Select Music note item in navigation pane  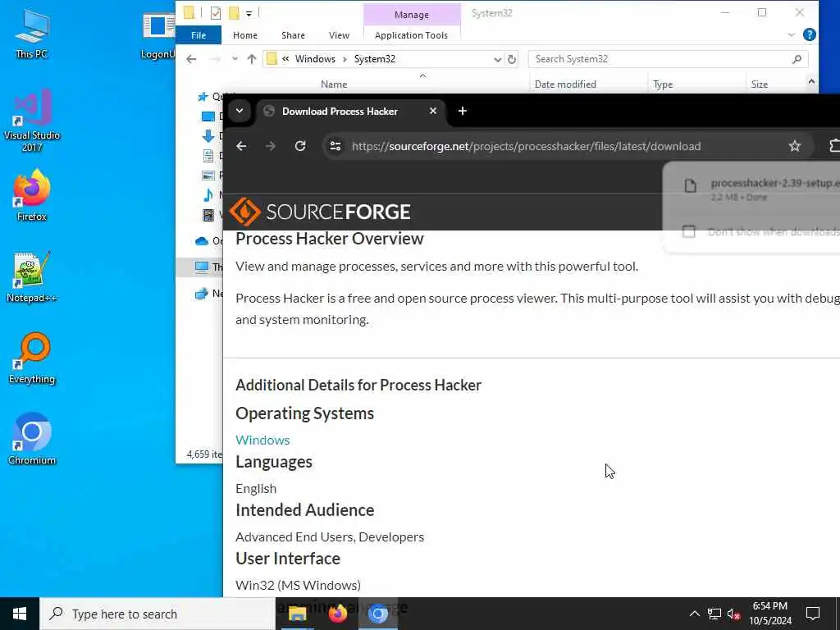(x=208, y=195)
